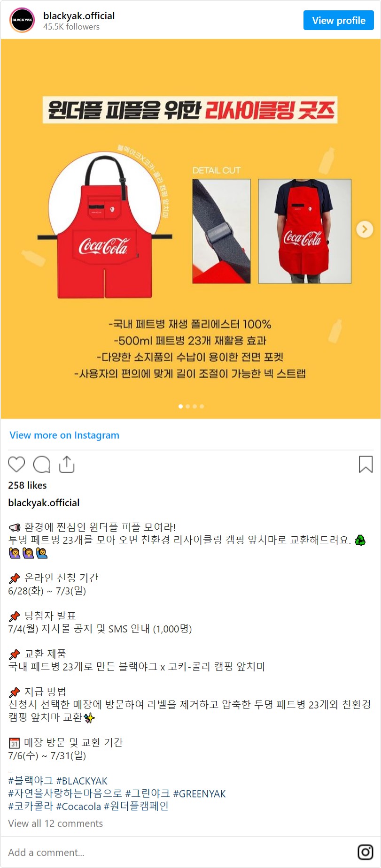The width and height of the screenshot is (381, 868).
Task: Expand View all 12 comments
Action: [55, 823]
